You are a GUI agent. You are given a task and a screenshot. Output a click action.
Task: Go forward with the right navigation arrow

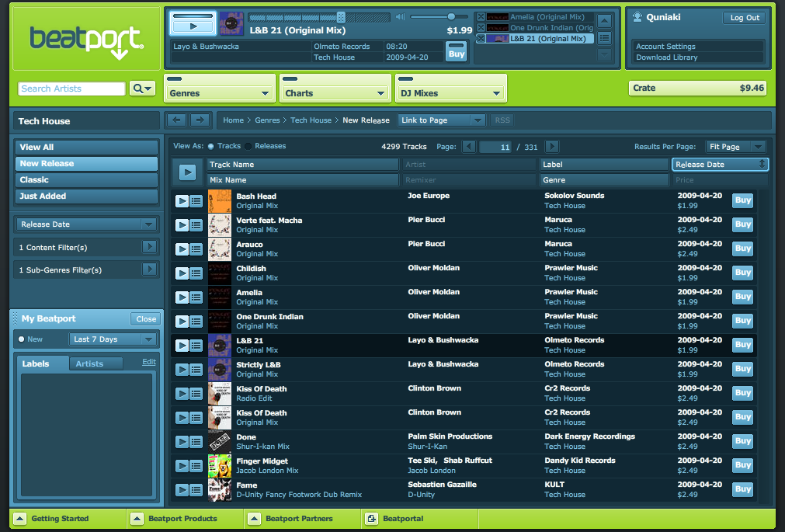200,120
